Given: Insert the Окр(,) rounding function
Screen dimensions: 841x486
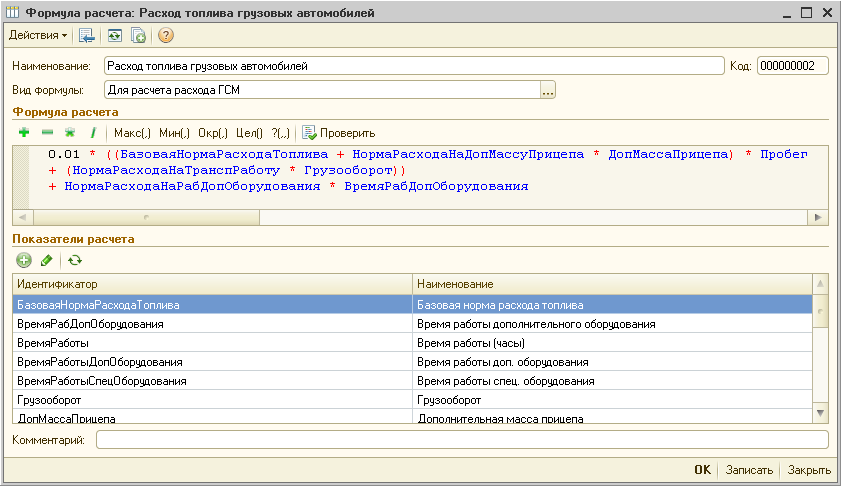Looking at the screenshot, I should click(x=213, y=133).
